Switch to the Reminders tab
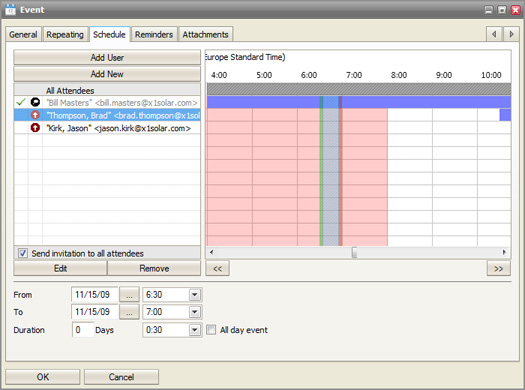The image size is (525, 390). pos(154,34)
